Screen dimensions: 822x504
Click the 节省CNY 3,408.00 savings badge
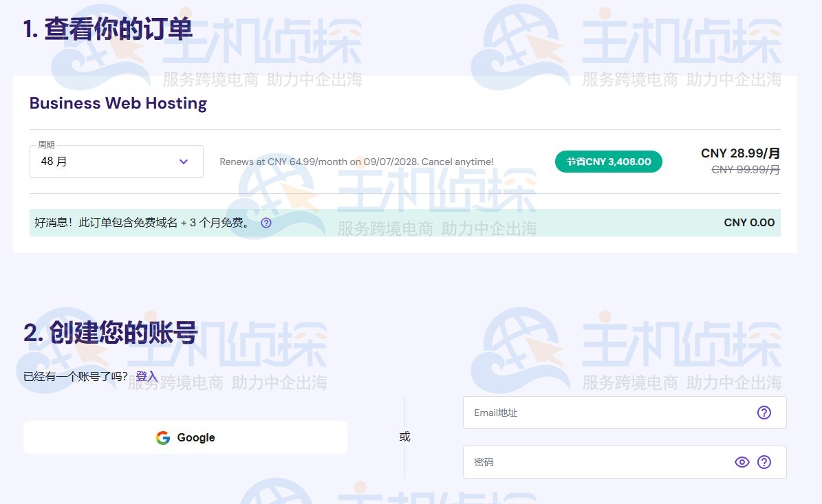click(x=608, y=162)
